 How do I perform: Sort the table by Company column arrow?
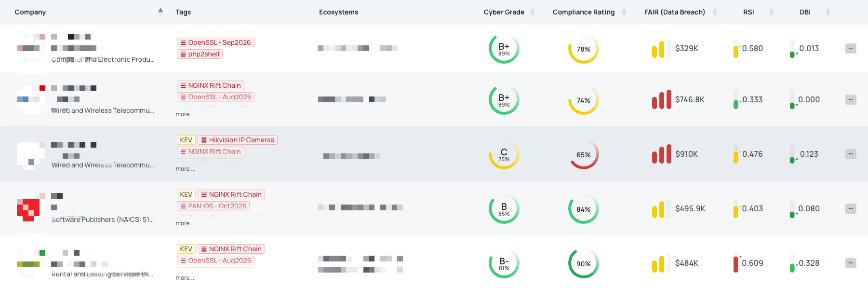tap(160, 12)
